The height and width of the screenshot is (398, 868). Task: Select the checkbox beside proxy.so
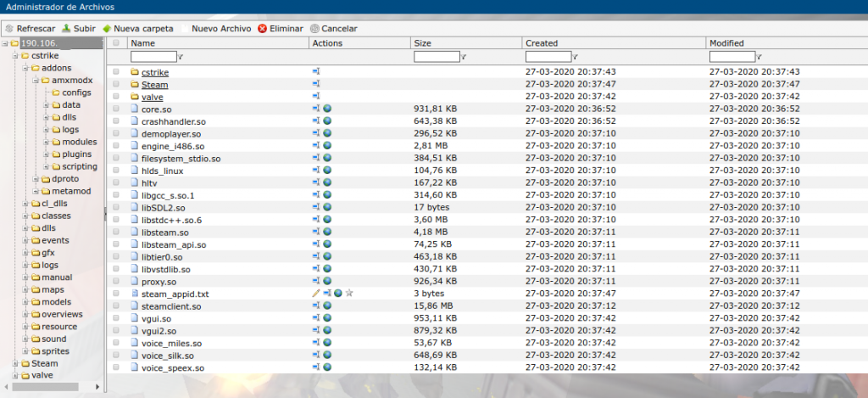[116, 282]
